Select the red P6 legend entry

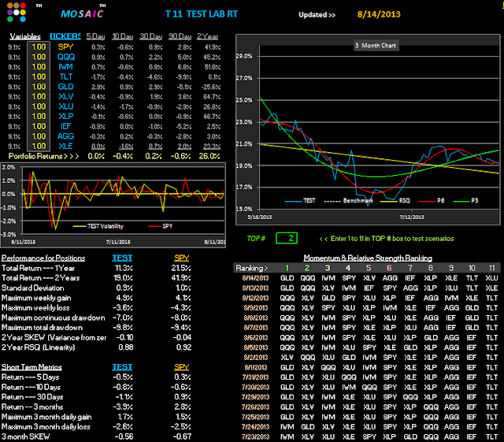pos(432,201)
